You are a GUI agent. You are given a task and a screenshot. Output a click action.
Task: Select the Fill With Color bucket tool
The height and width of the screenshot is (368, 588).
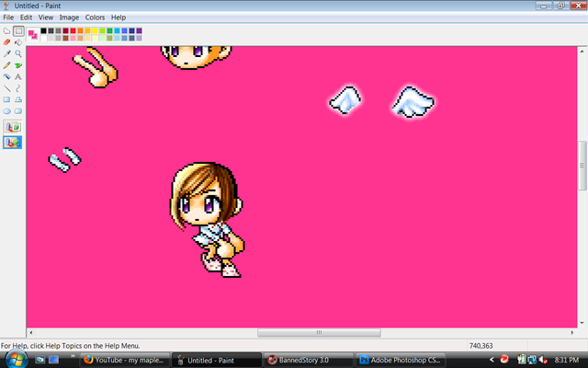click(x=18, y=42)
